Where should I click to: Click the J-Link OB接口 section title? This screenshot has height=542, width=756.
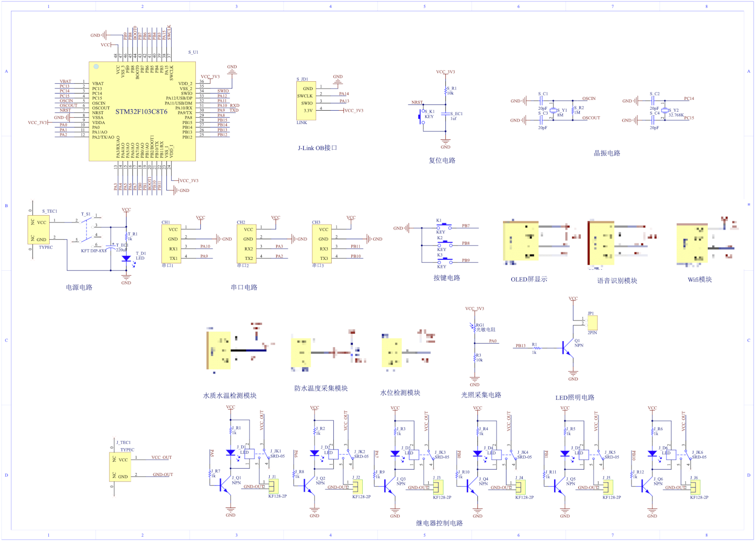(x=317, y=148)
